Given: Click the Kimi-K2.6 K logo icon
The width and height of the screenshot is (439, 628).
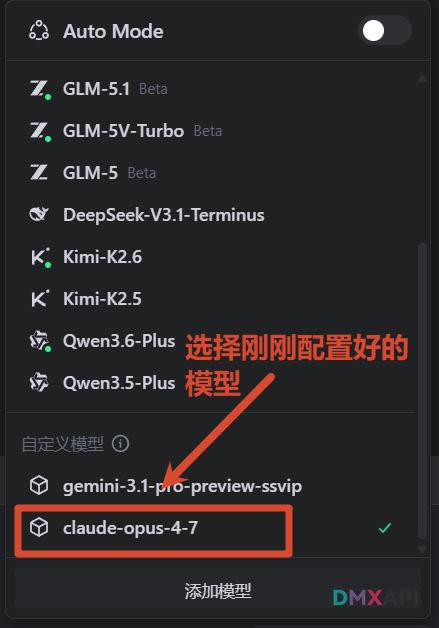Looking at the screenshot, I should (x=39, y=257).
